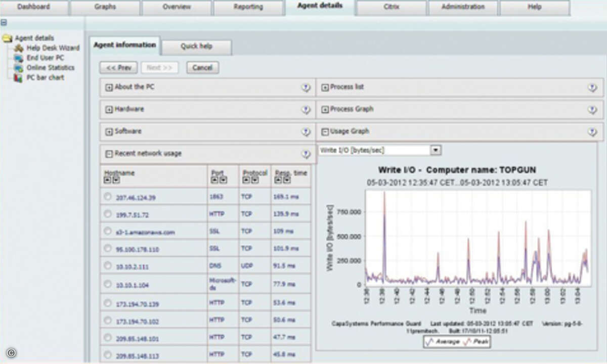607x364 pixels.
Task: Collapse the Usage Graph section
Action: click(x=325, y=131)
